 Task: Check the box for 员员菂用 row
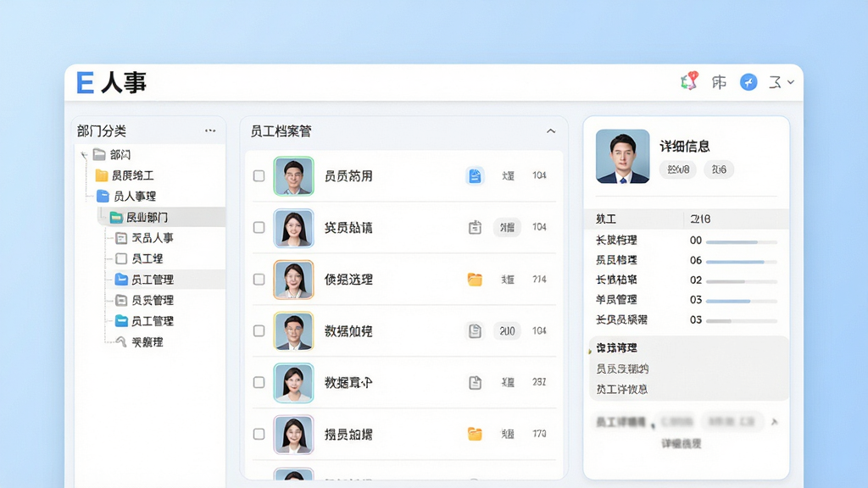click(x=259, y=176)
